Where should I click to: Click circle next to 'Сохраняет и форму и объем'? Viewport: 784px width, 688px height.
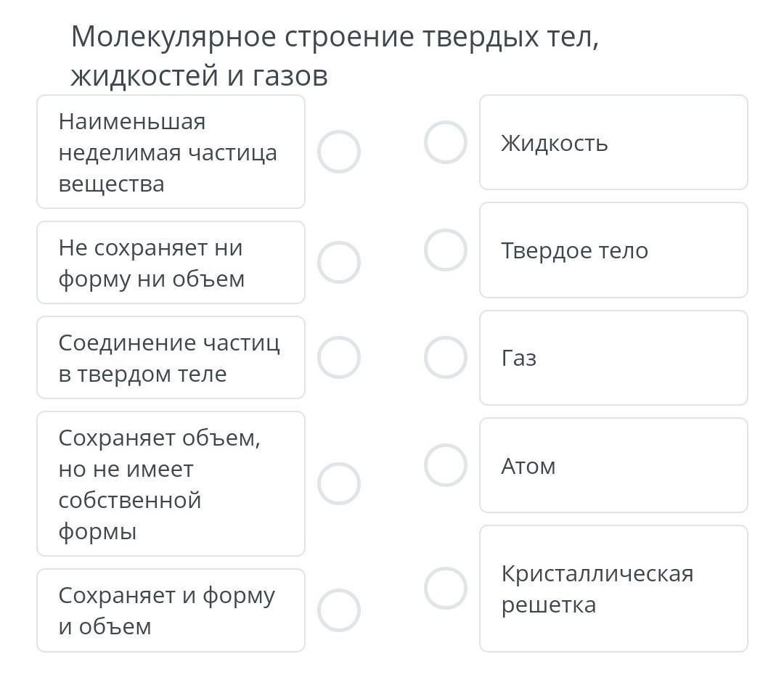point(339,610)
